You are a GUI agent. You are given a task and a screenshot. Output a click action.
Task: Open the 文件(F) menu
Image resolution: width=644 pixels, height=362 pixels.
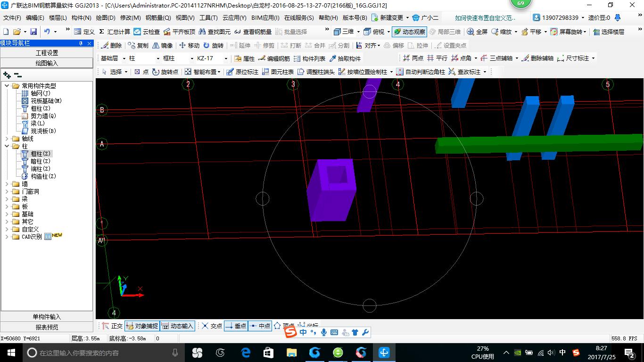click(x=12, y=17)
